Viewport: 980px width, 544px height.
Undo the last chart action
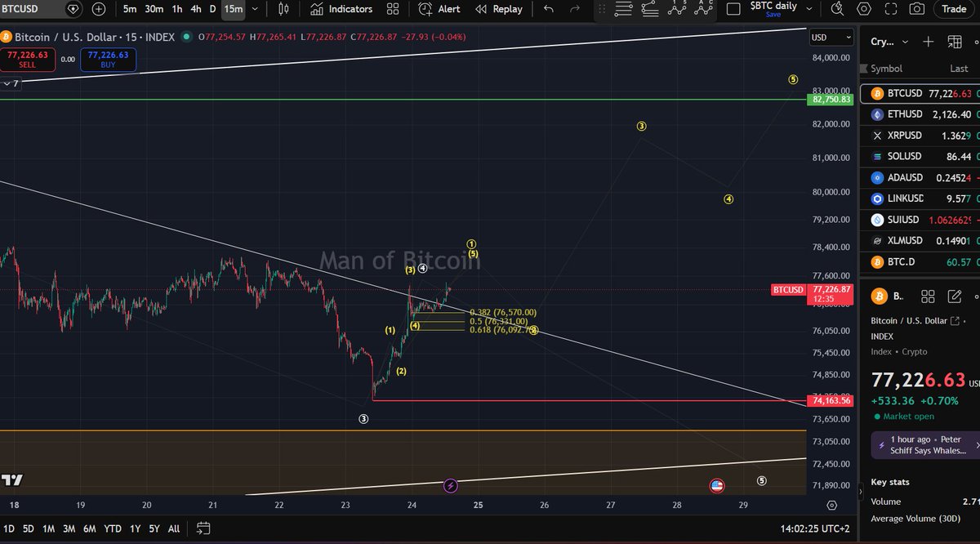click(x=548, y=9)
